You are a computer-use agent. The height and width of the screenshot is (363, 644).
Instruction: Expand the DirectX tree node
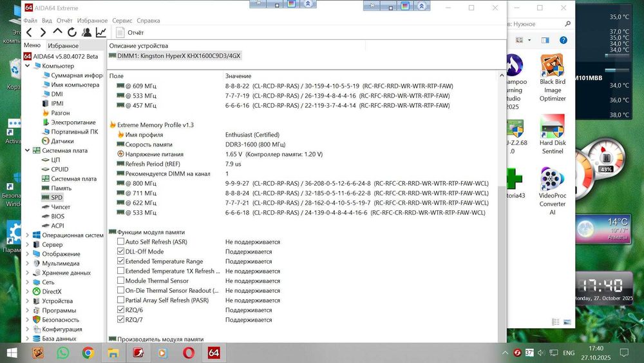pos(28,291)
